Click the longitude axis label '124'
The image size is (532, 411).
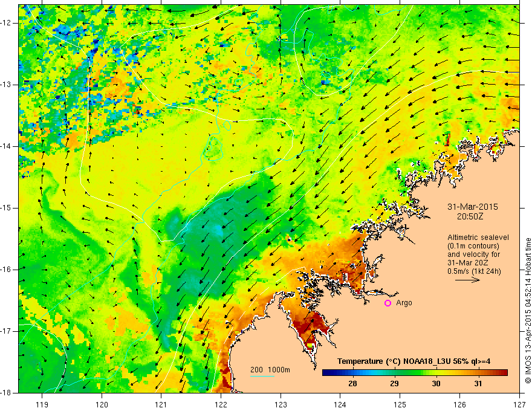(x=340, y=404)
